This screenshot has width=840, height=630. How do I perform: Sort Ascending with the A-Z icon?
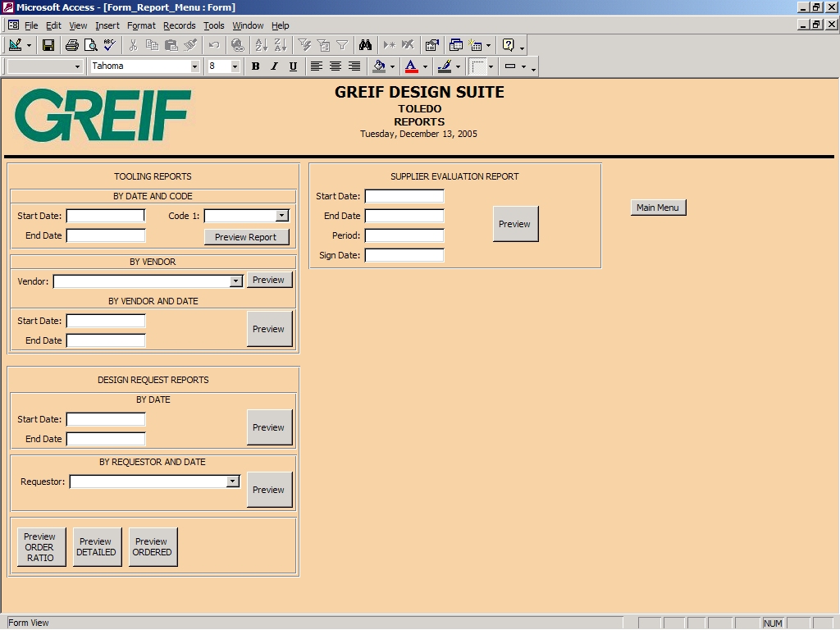[262, 46]
